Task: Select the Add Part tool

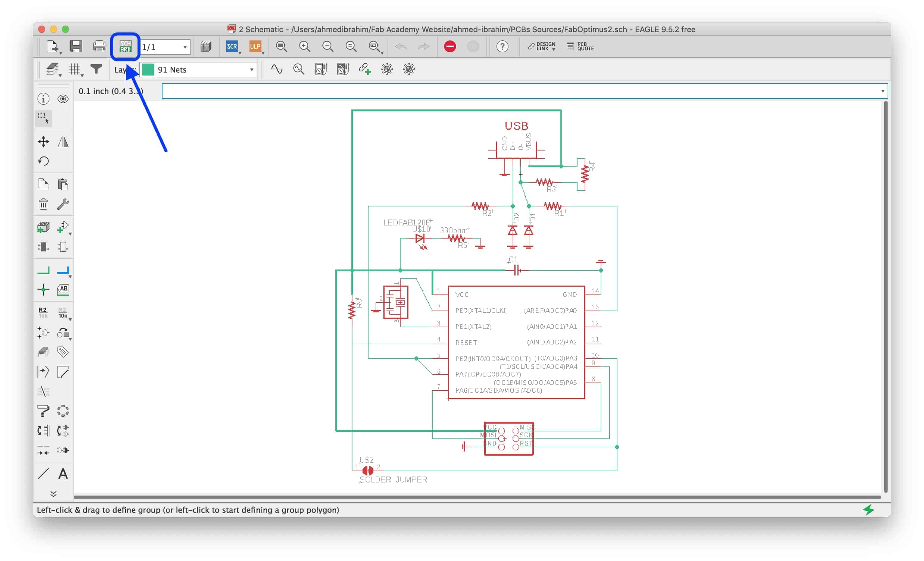Action: pyautogui.click(x=43, y=227)
